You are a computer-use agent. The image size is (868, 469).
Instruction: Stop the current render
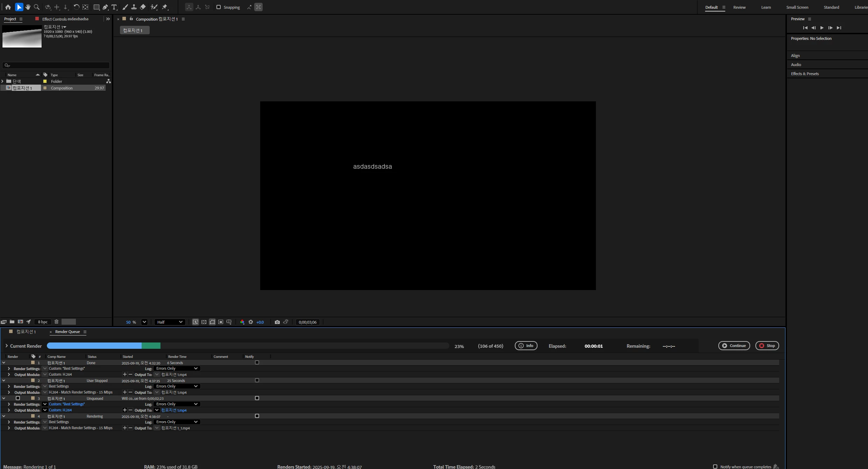point(767,346)
